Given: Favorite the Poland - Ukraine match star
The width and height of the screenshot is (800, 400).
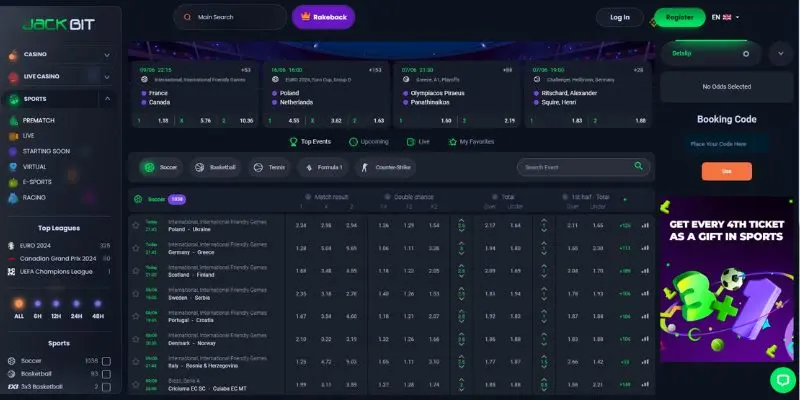Looking at the screenshot, I should pos(136,225).
